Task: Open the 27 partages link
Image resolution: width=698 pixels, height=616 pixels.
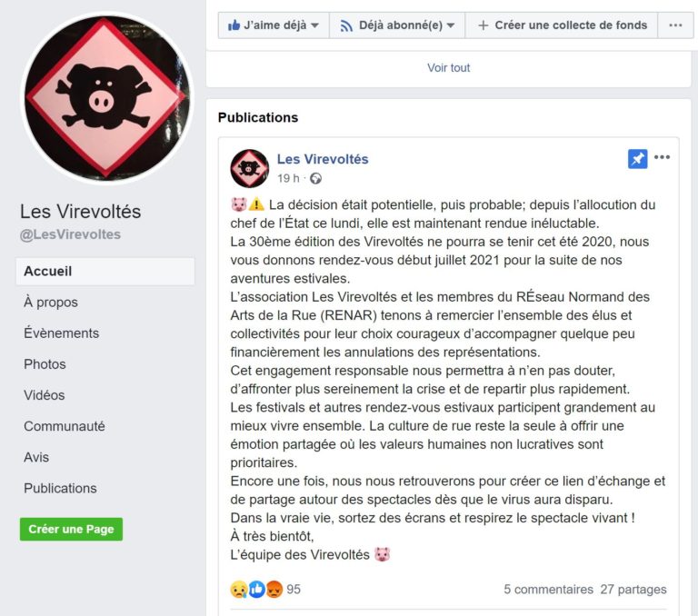Action: tap(633, 590)
